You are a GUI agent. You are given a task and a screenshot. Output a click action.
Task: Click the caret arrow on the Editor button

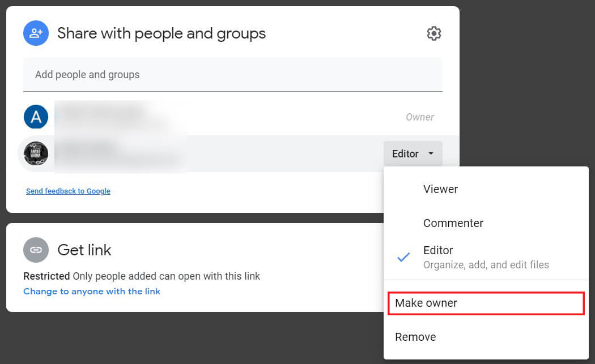click(430, 153)
